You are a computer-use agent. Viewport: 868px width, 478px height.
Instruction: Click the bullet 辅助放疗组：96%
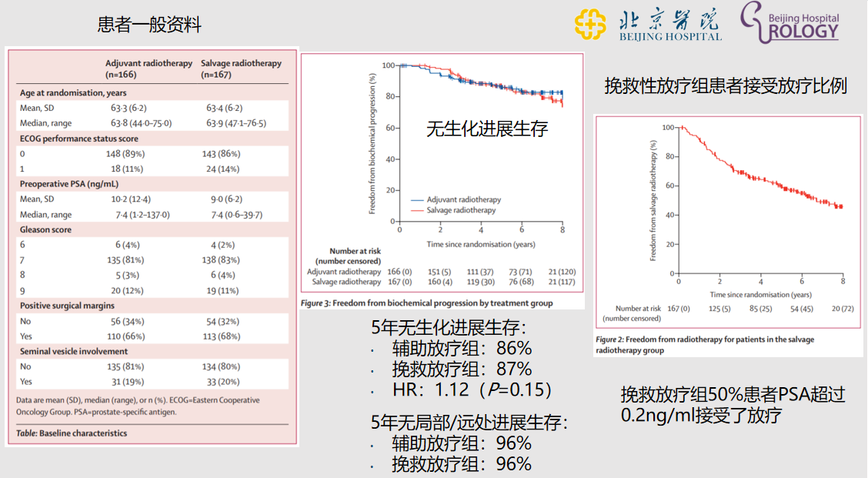click(462, 443)
